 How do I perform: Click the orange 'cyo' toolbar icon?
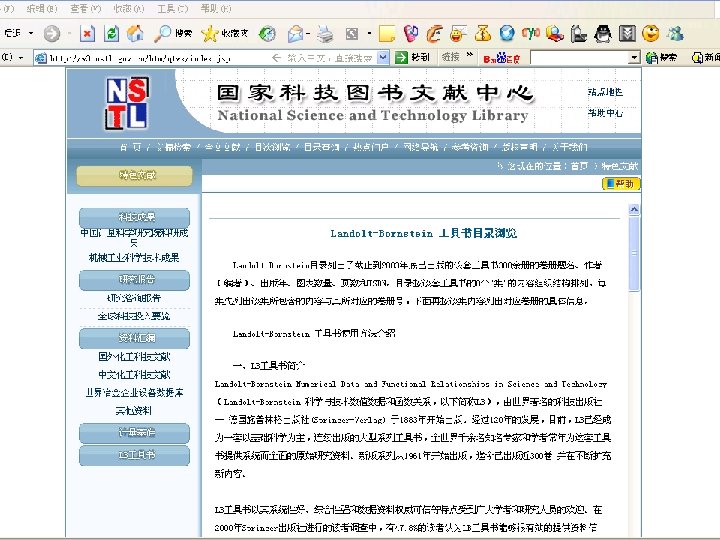coord(531,34)
